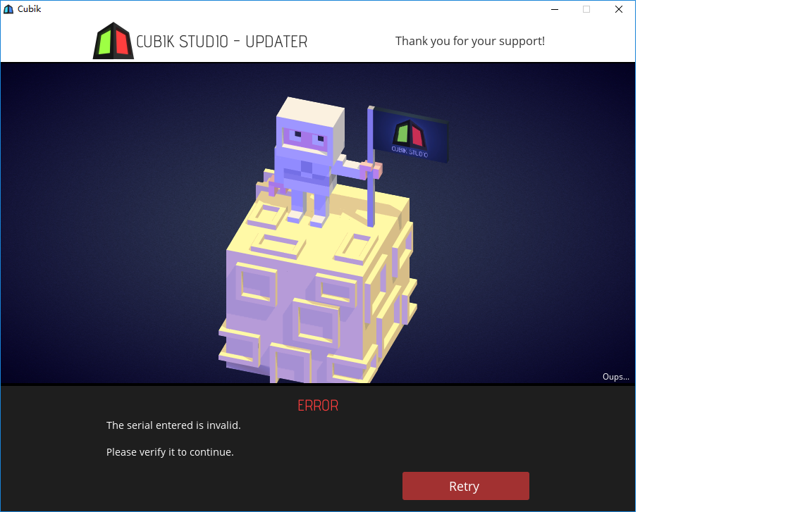Click the 'CUBIK STUDIO - UPDATER' heading
This screenshot has width=812, height=512.
tap(221, 42)
